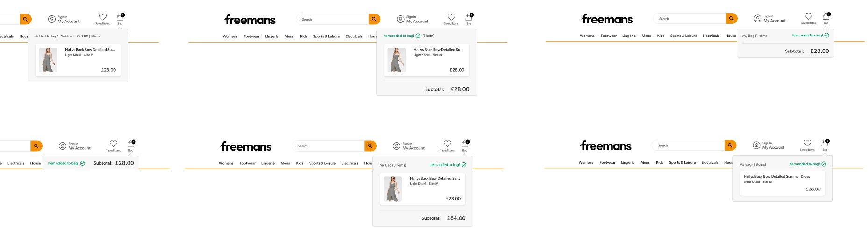
Task: Click bag icon above the £84.00 subtotal panel
Action: (465, 144)
